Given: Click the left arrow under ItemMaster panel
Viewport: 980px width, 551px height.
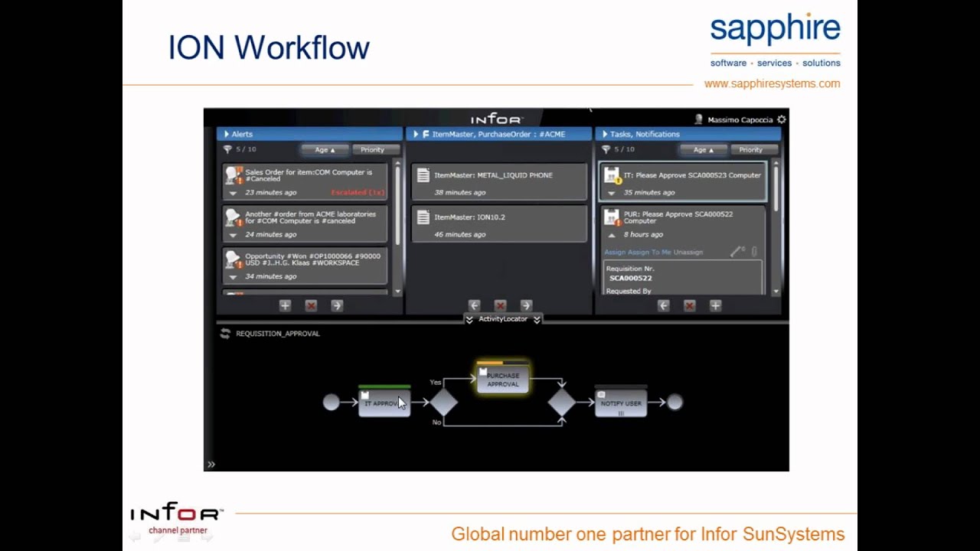Looking at the screenshot, I should tap(474, 305).
